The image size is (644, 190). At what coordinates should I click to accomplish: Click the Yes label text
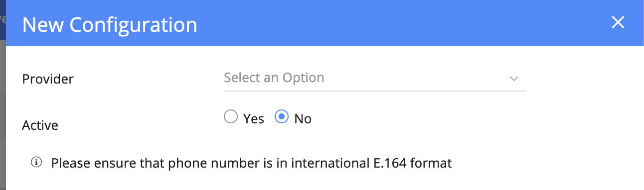tap(254, 119)
